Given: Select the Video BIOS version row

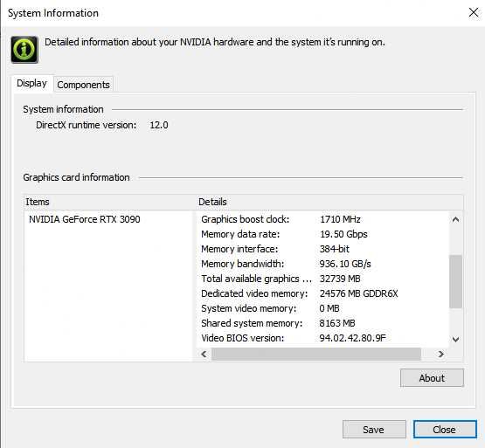Looking at the screenshot, I should point(323,338).
